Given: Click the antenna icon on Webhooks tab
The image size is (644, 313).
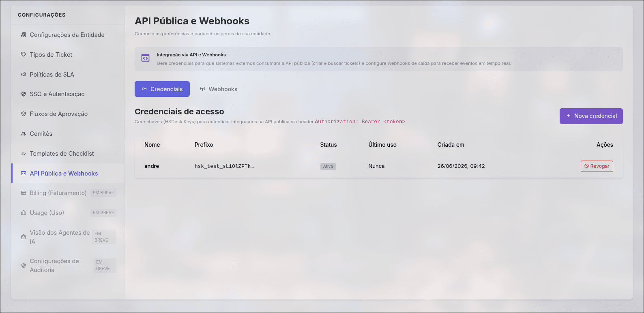Looking at the screenshot, I should point(202,89).
